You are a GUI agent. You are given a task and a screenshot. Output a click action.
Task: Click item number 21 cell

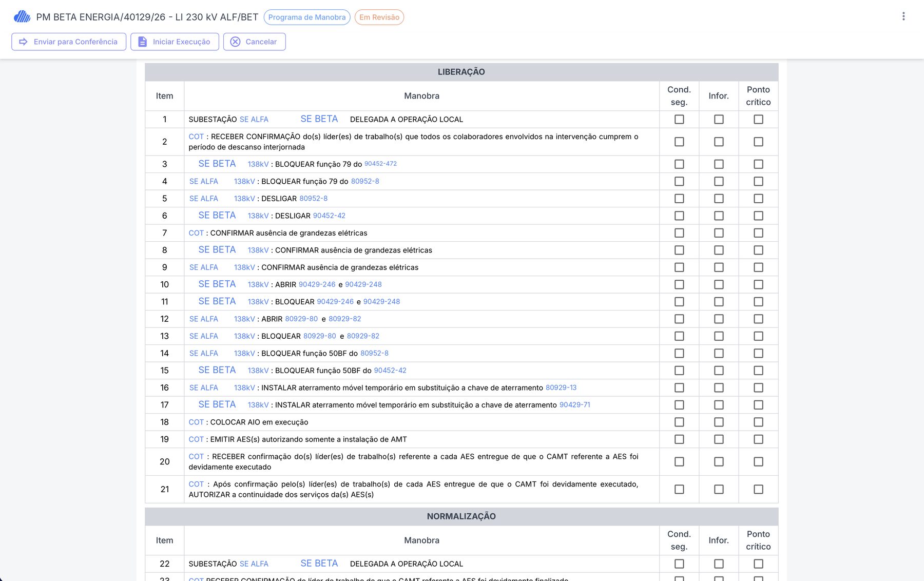coord(165,489)
